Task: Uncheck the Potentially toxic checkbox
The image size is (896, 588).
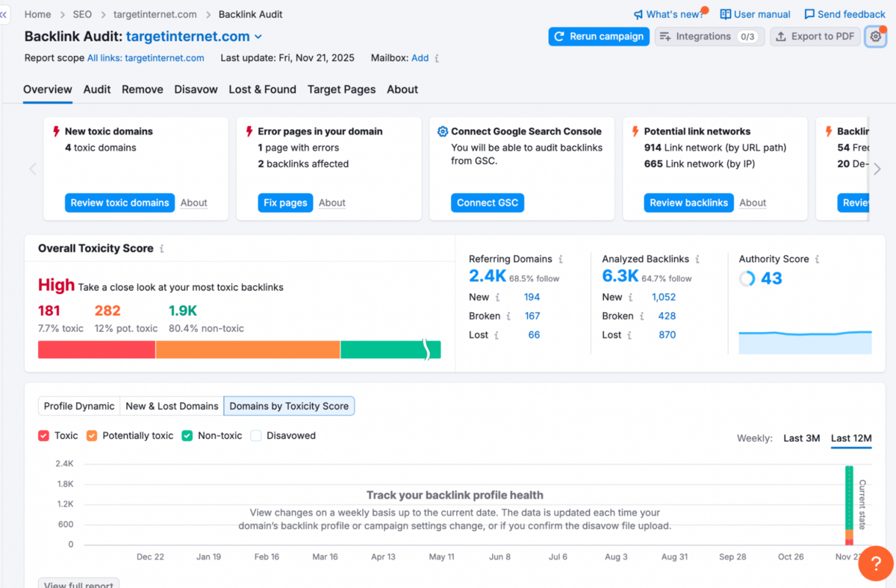Action: pos(92,436)
